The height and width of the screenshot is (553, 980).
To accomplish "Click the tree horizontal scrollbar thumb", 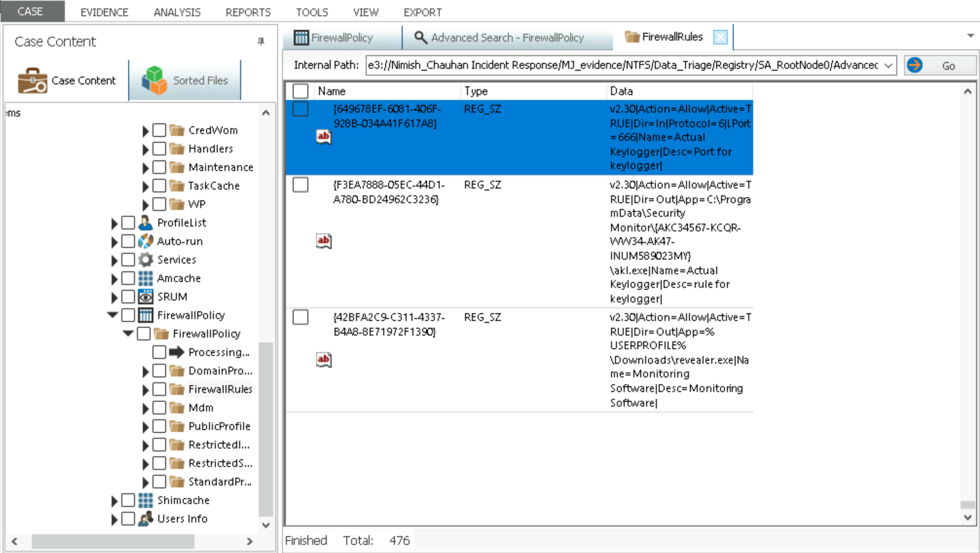I will [112, 541].
